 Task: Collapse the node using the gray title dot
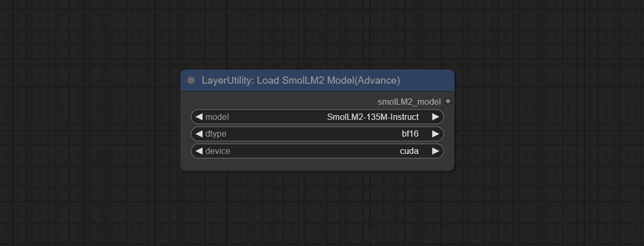click(x=191, y=81)
